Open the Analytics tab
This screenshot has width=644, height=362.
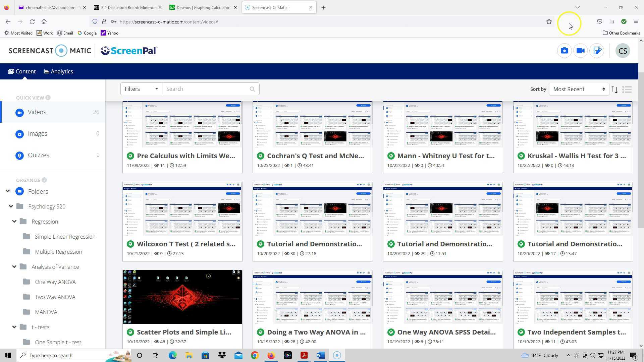[58, 71]
